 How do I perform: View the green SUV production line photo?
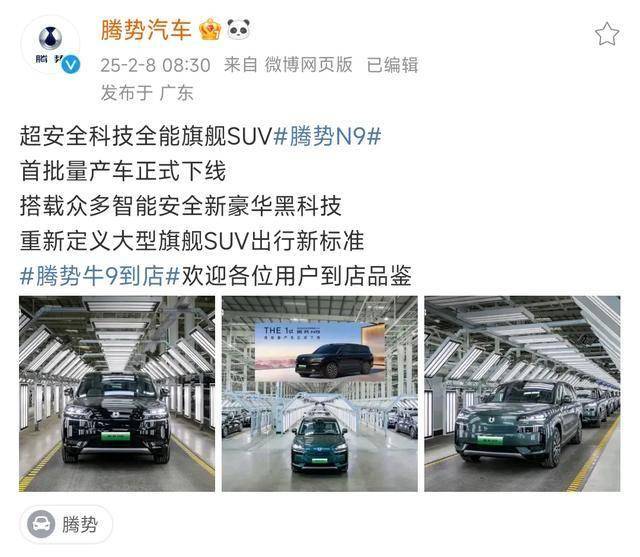click(x=522, y=394)
